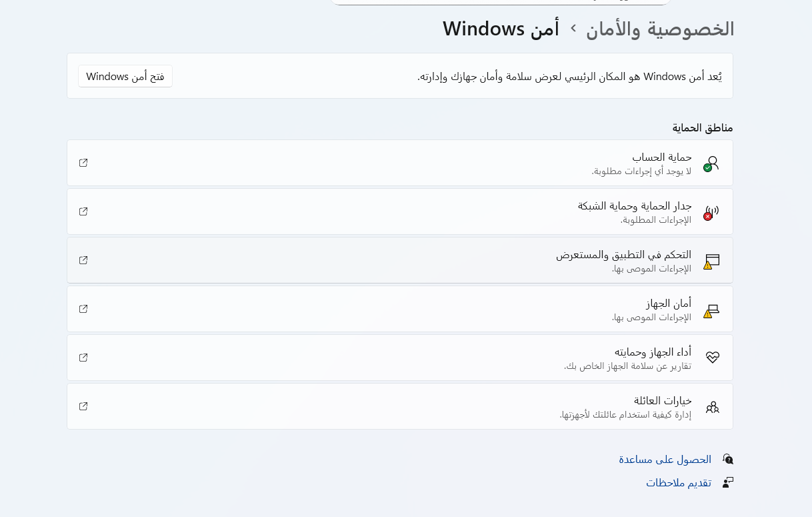Click إدارة كيفية استخدام عائلتك لأجهزتها text
Screen dimensions: 812x517
[625, 414]
